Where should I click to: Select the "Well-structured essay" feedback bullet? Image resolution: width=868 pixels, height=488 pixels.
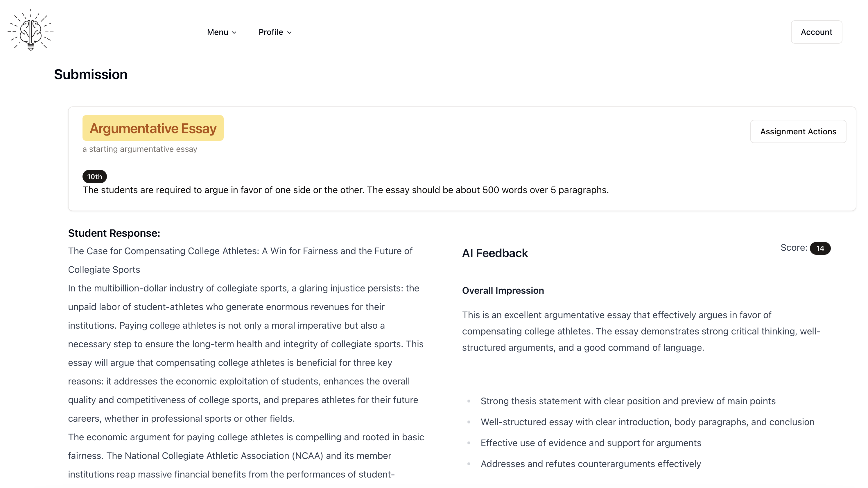click(x=647, y=422)
